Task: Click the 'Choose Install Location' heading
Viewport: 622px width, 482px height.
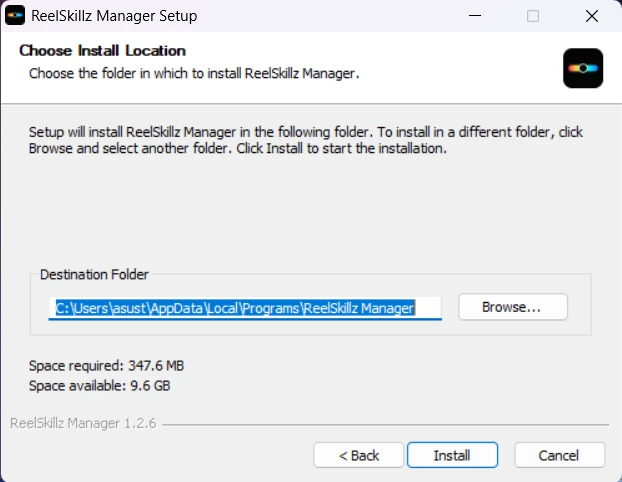Action: 102,51
